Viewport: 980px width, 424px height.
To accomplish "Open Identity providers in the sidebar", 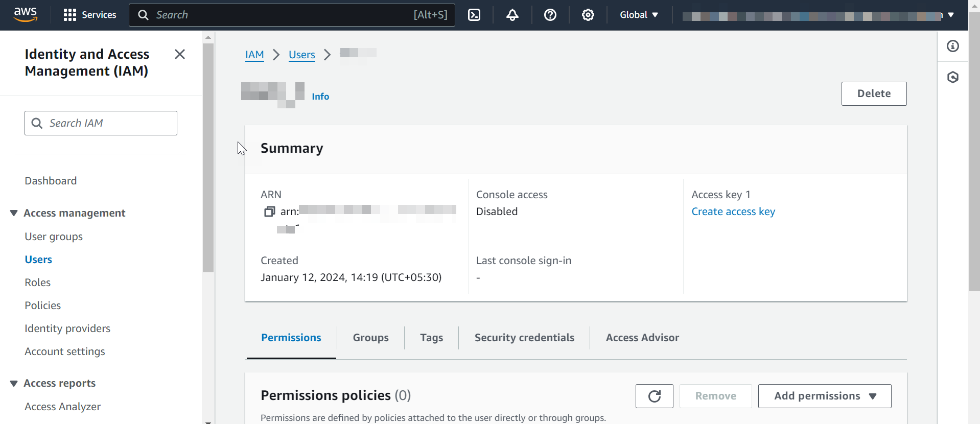I will (x=67, y=328).
